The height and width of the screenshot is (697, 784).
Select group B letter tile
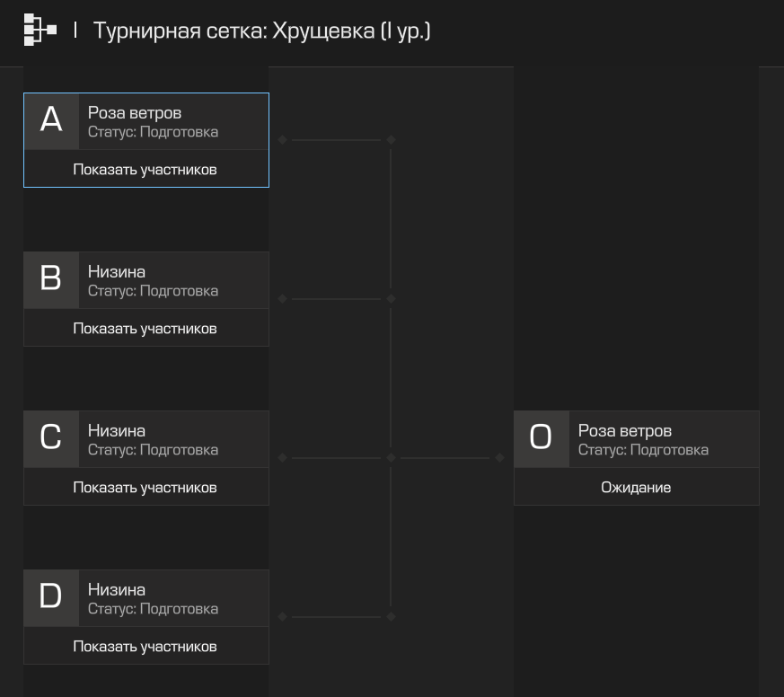pos(51,280)
